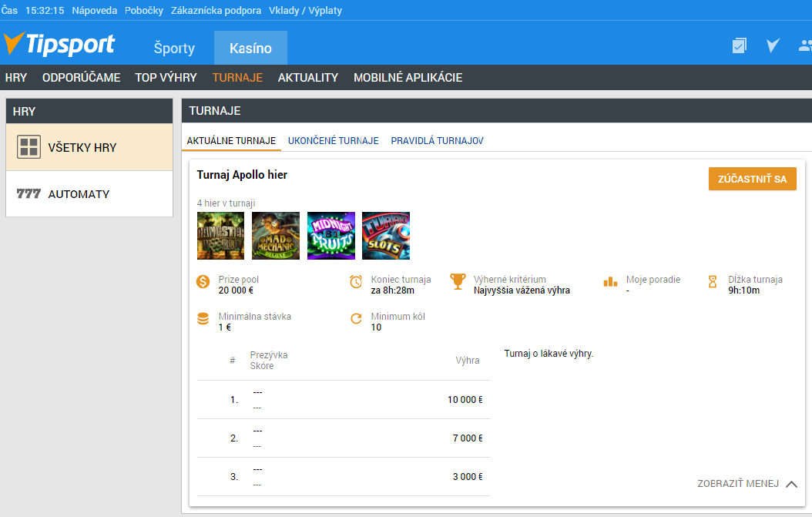Viewport: 812px width, 517px height.
Task: Open the Nápoveda help link
Action: tap(94, 10)
